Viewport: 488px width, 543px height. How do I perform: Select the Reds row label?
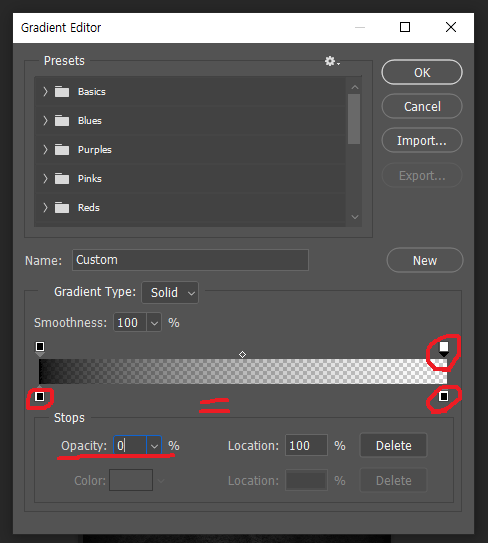(89, 207)
